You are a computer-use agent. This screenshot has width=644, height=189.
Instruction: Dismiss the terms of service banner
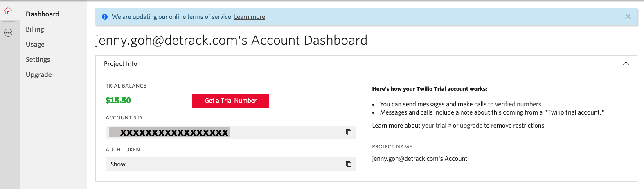[x=628, y=16]
